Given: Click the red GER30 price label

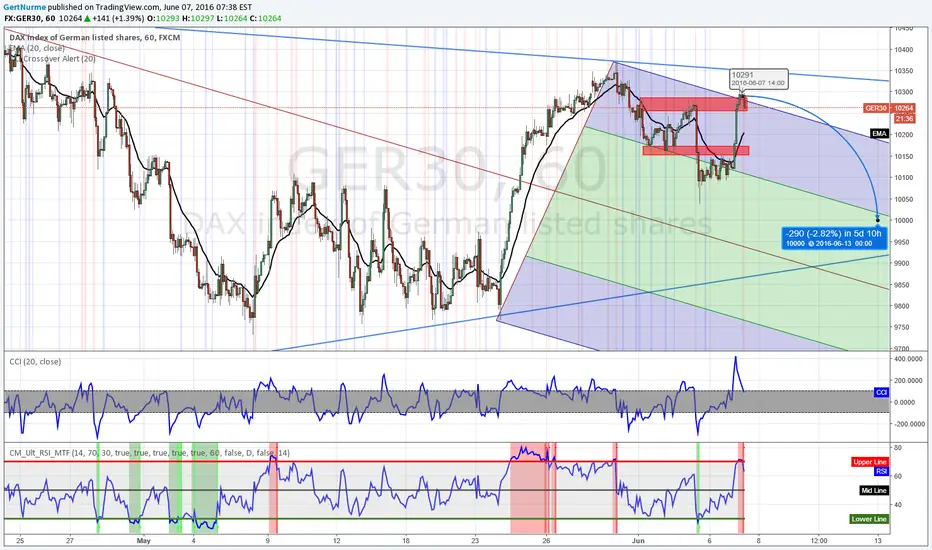Looking at the screenshot, I should [x=877, y=108].
